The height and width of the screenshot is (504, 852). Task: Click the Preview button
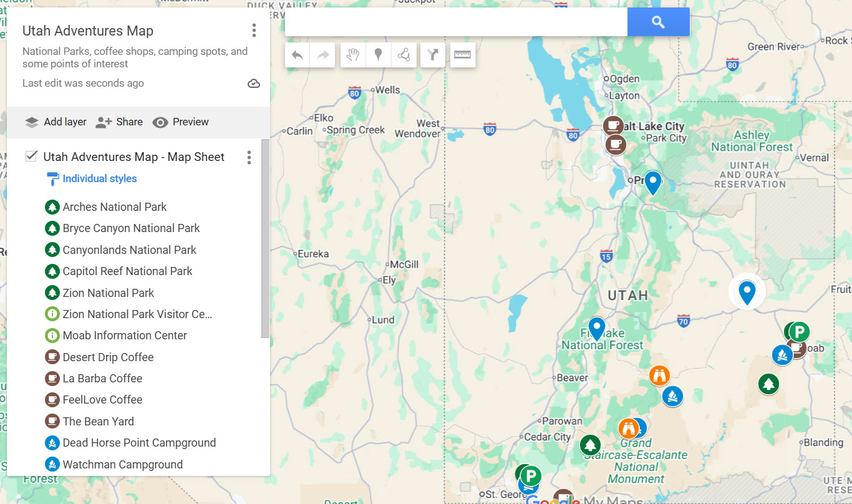tap(181, 122)
